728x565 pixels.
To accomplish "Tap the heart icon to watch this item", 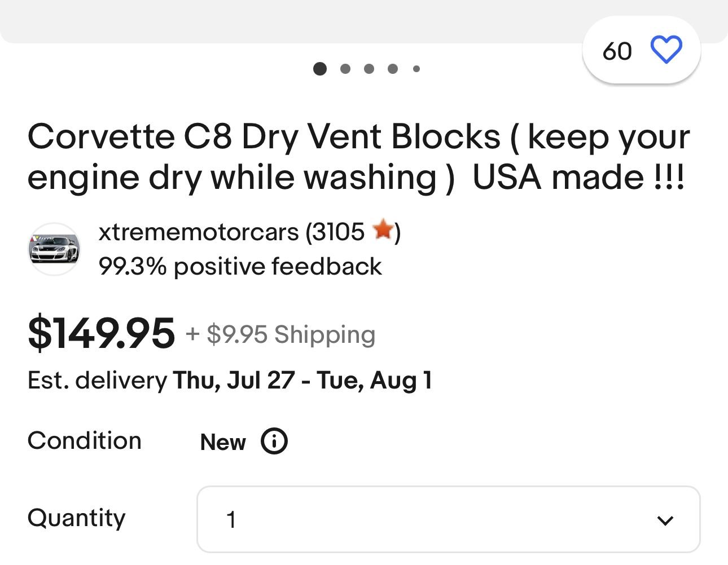I will click(x=666, y=50).
